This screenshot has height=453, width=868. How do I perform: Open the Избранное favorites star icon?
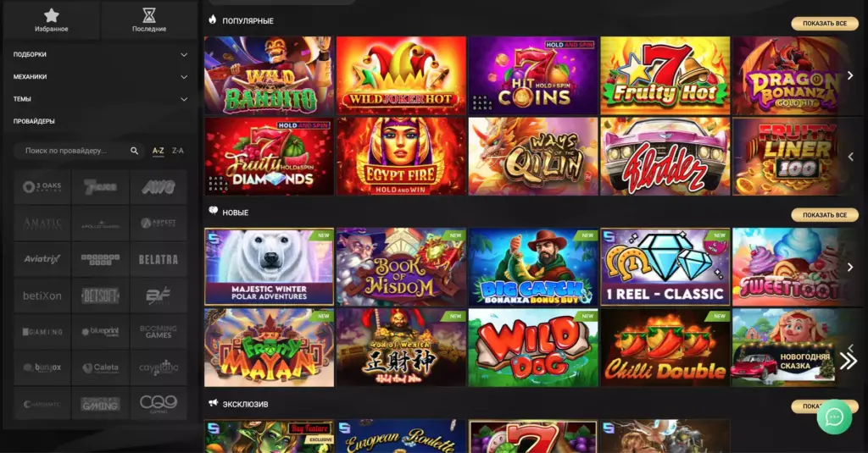click(52, 15)
